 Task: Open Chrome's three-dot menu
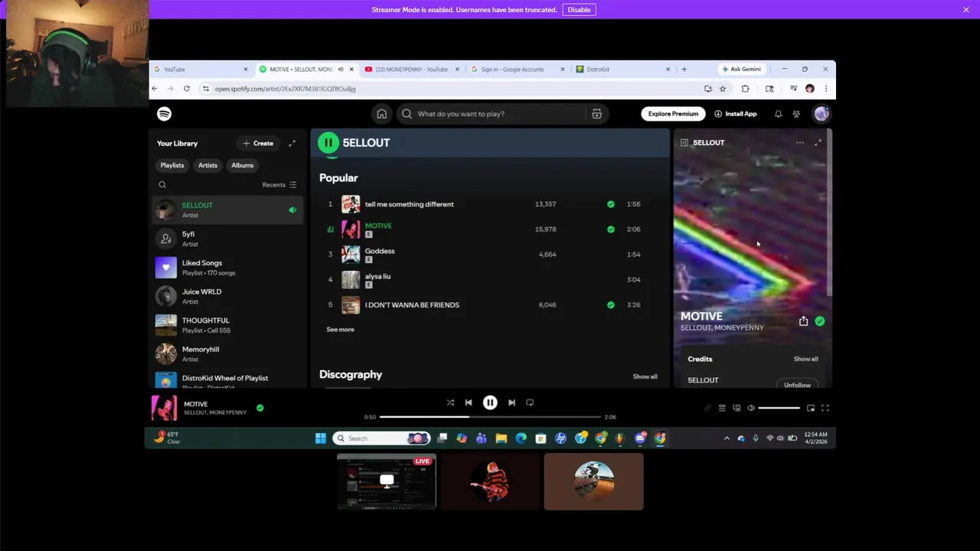click(825, 89)
